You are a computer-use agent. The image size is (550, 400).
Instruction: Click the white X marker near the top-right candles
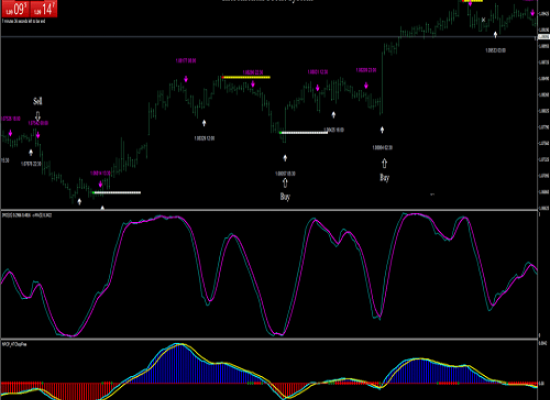pyautogui.click(x=483, y=20)
